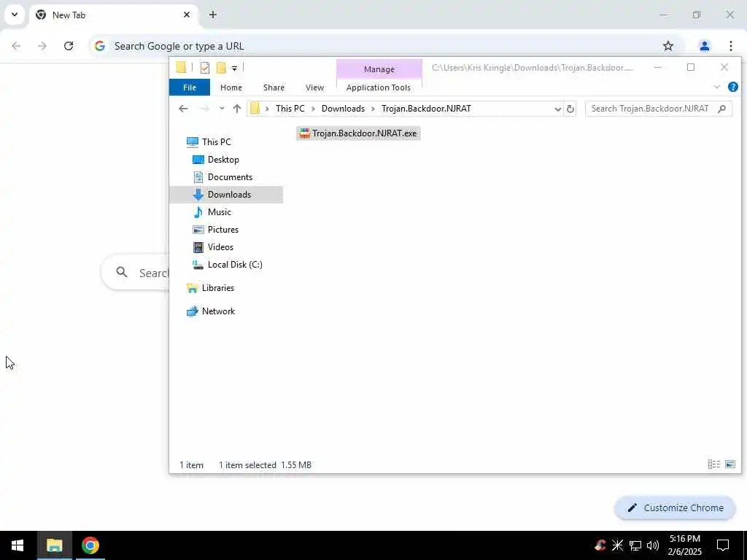Click File Explorer taskbar icon
The image size is (747, 560).
(54, 545)
